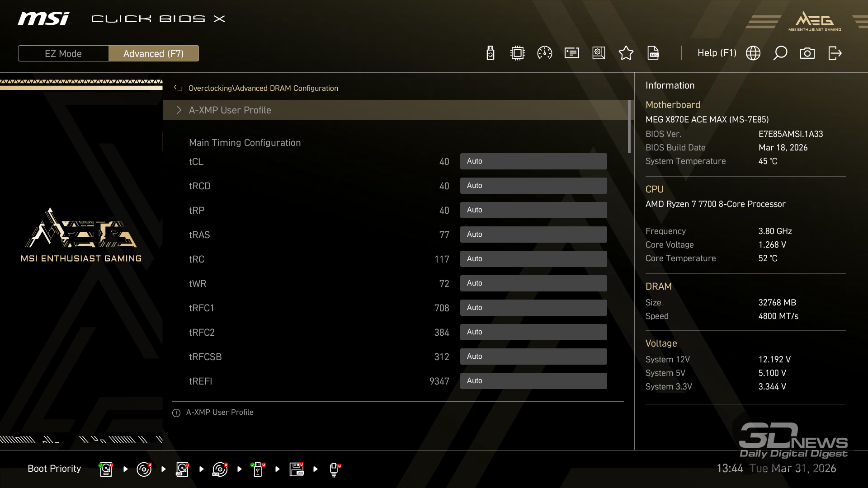This screenshot has height=488, width=868.
Task: Select the USB key boot device icon
Action: pyautogui.click(x=258, y=469)
